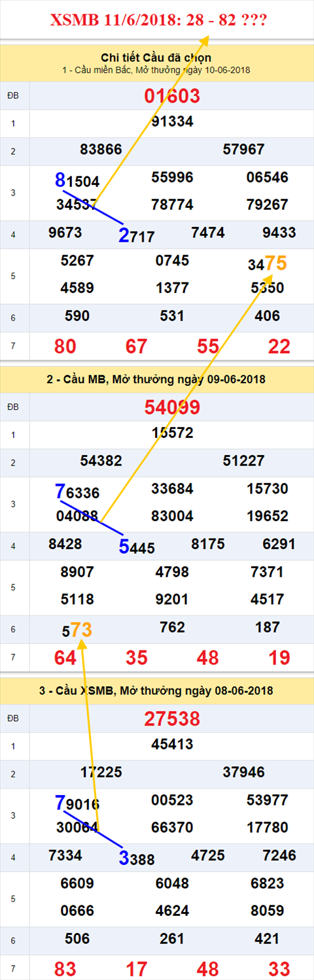
Task: Click the special prize number 01603
Action: pyautogui.click(x=172, y=96)
